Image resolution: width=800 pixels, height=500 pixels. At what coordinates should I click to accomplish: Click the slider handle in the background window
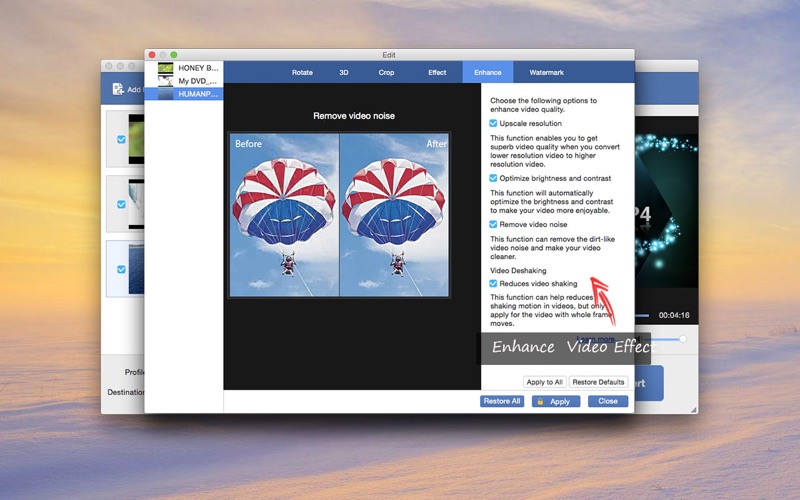coord(683,339)
